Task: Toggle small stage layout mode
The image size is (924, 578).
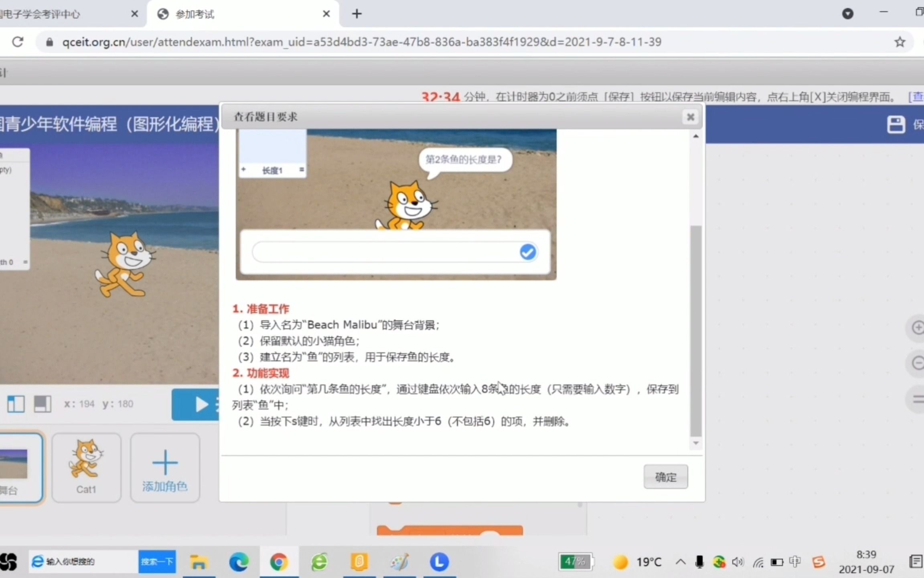Action: coord(16,404)
